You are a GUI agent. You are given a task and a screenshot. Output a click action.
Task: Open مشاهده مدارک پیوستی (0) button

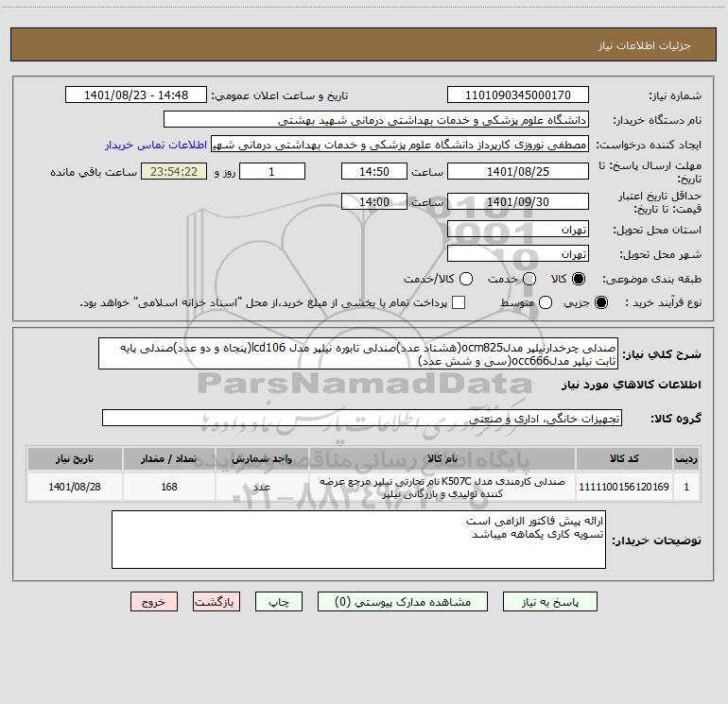pos(403,602)
